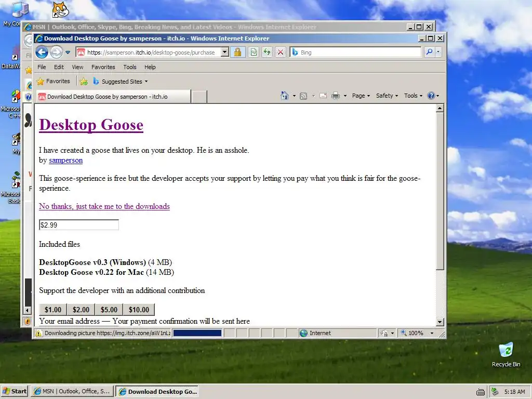
Task: Click the 5:18 AM clock
Action: click(x=514, y=392)
